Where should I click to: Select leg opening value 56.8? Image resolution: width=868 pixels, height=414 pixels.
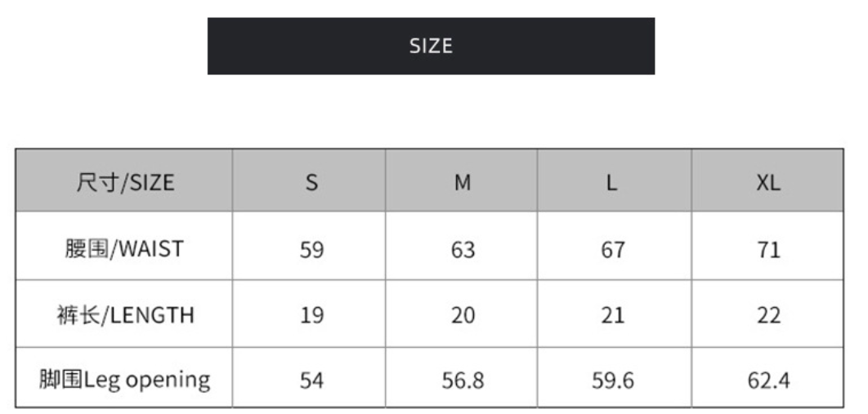pos(463,381)
